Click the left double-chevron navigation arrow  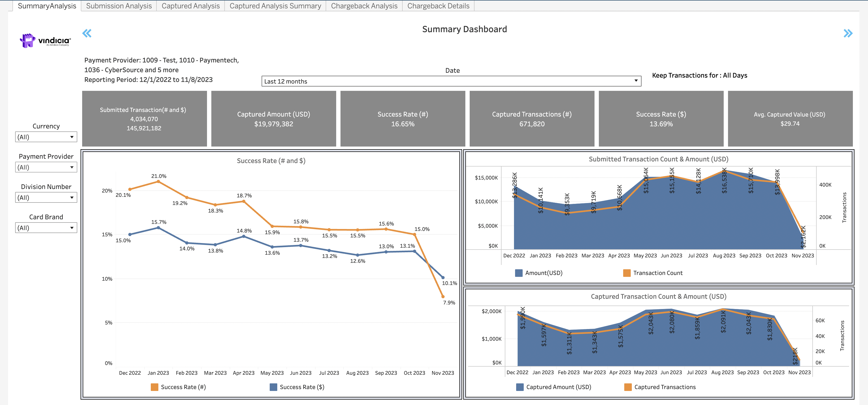pos(87,33)
